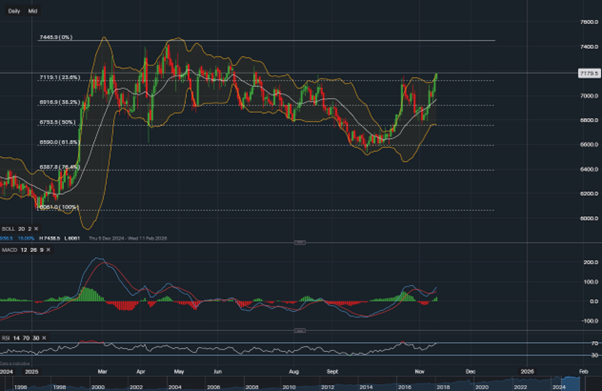Click the current price tag 7179.5
Screen dimensions: 602x391
click(589, 73)
